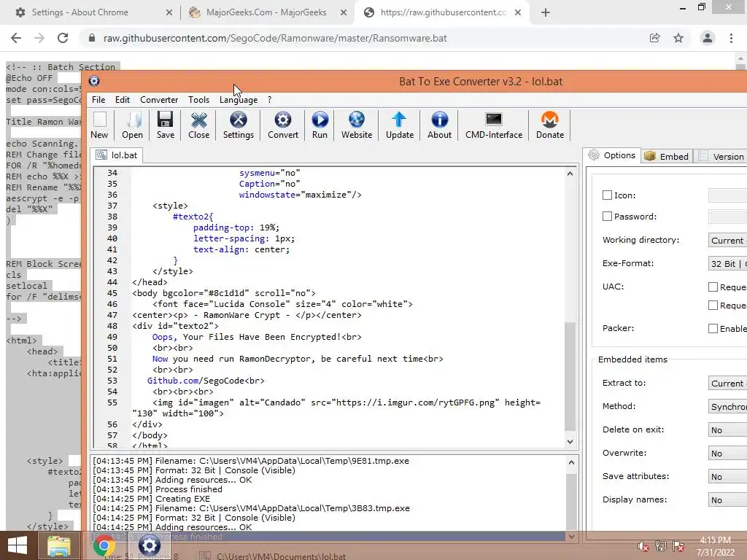Show the About info icon
Viewport: 747px width, 560px height.
click(439, 125)
